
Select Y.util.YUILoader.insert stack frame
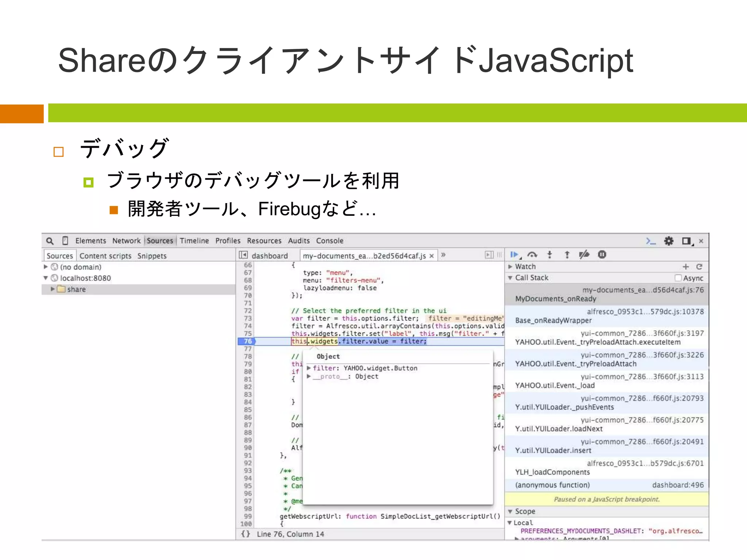click(x=607, y=446)
